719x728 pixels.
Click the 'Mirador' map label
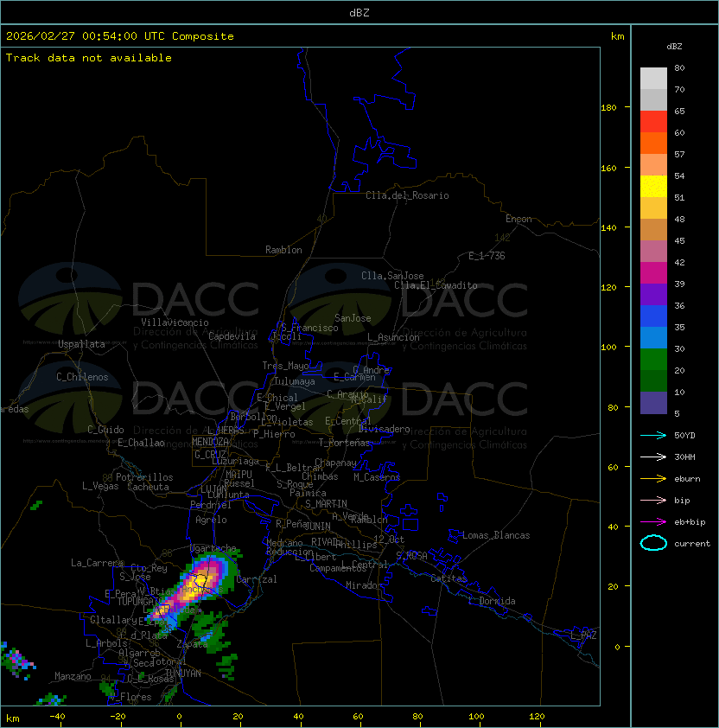pyautogui.click(x=364, y=585)
